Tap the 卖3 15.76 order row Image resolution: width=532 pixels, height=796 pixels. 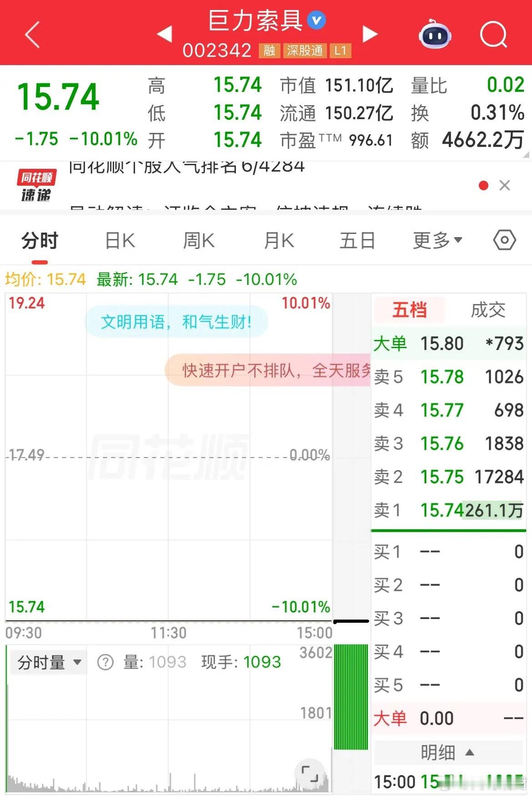click(448, 444)
